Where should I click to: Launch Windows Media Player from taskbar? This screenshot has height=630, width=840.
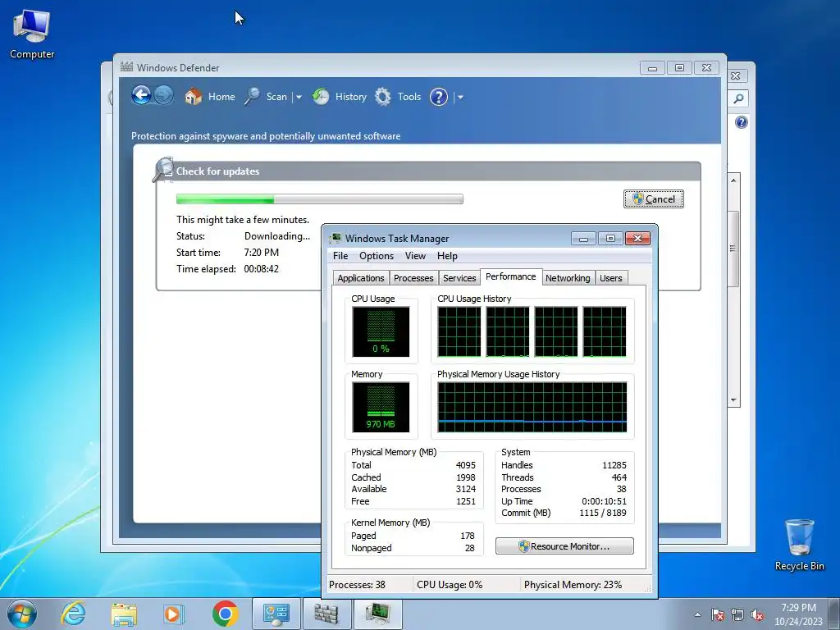coord(173,614)
